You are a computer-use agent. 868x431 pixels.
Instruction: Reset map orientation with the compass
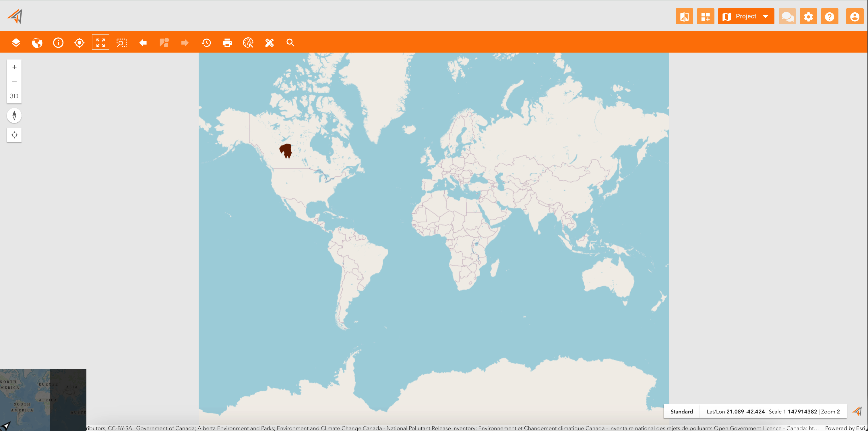point(14,116)
